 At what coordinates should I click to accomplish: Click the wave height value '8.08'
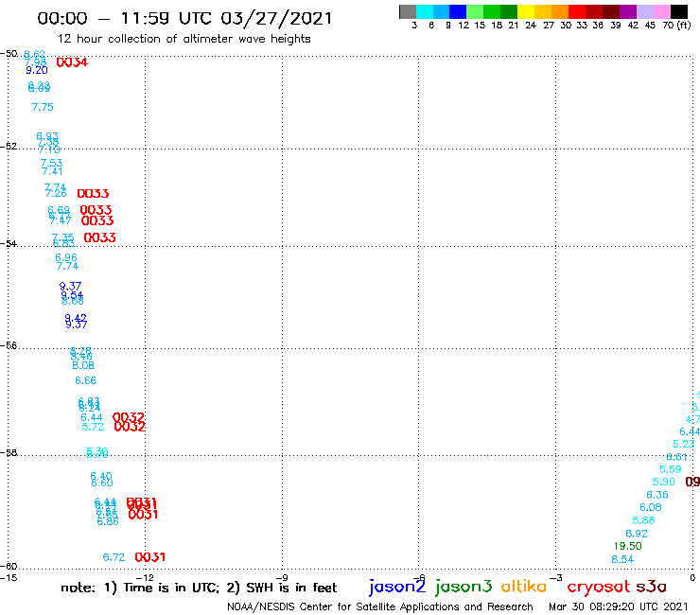pos(83,365)
